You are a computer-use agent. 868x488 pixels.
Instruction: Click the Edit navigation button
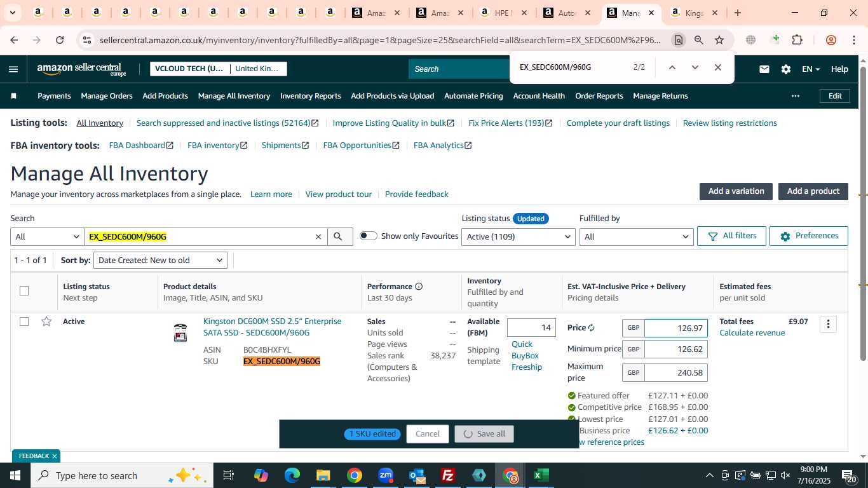coord(835,96)
